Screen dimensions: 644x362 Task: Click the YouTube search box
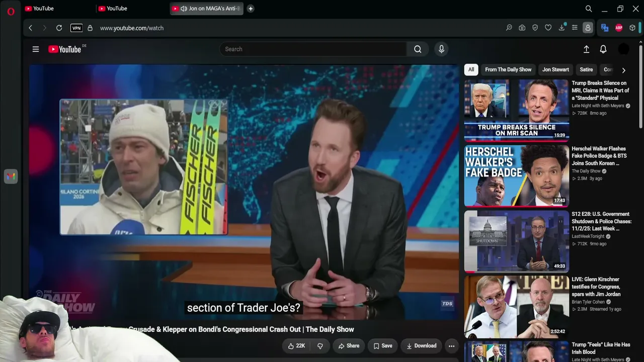(313, 49)
